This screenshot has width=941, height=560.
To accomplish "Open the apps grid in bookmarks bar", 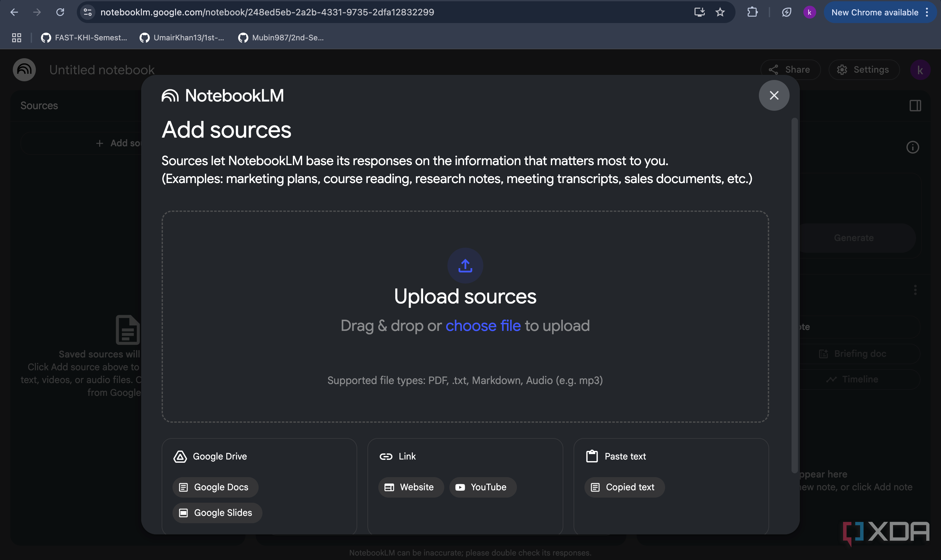I will [16, 38].
